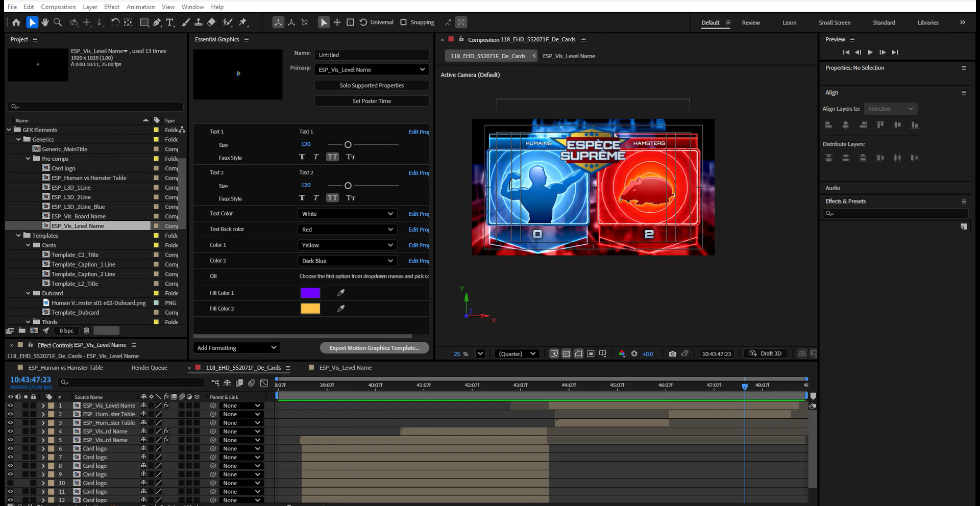The width and height of the screenshot is (980, 506).
Task: Play the preview
Action: point(870,52)
